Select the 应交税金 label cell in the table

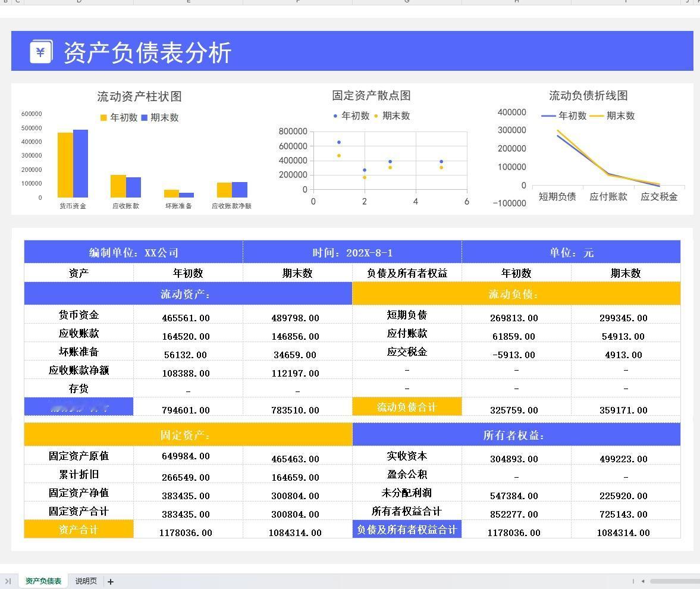coord(407,352)
